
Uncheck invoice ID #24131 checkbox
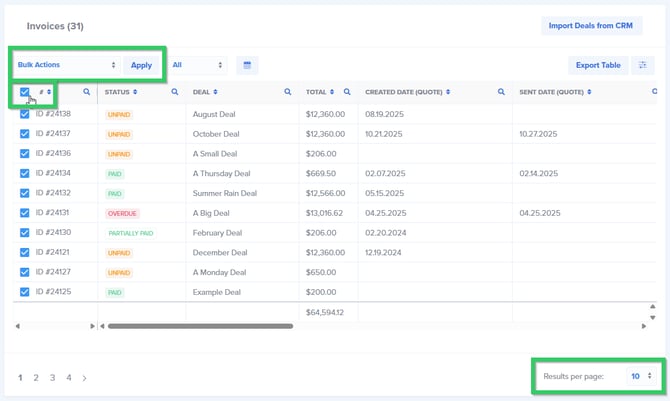point(25,213)
